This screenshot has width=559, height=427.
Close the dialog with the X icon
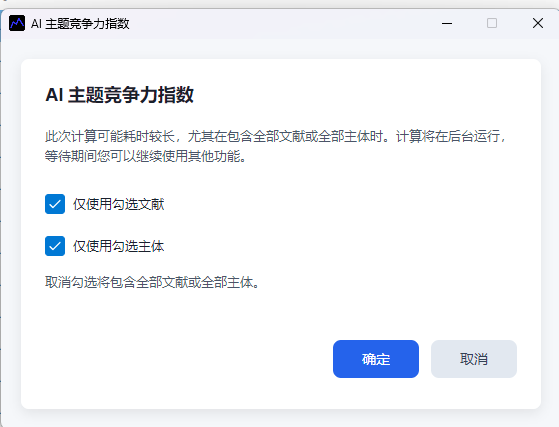tap(538, 23)
